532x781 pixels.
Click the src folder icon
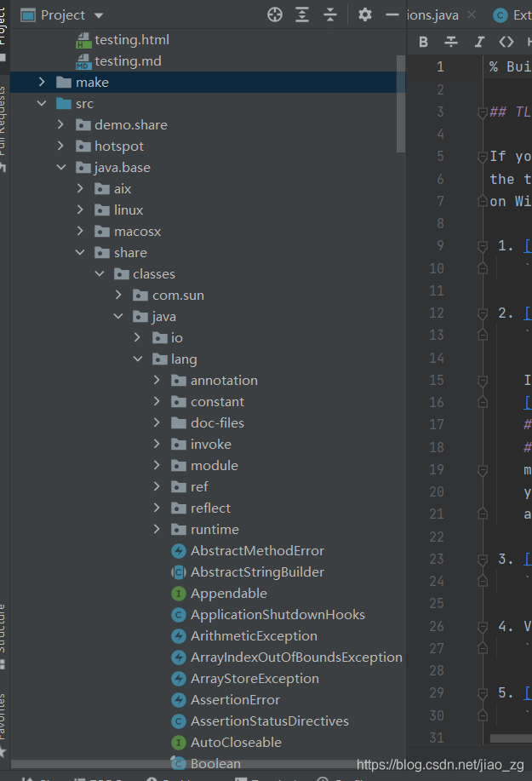[x=64, y=104]
